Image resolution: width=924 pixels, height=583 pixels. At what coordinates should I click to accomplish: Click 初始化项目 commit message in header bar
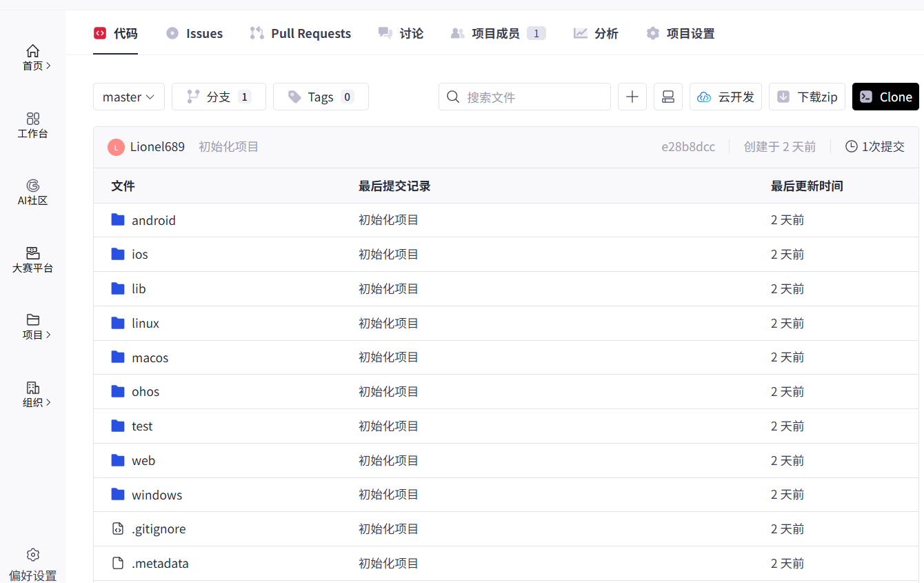coord(229,146)
